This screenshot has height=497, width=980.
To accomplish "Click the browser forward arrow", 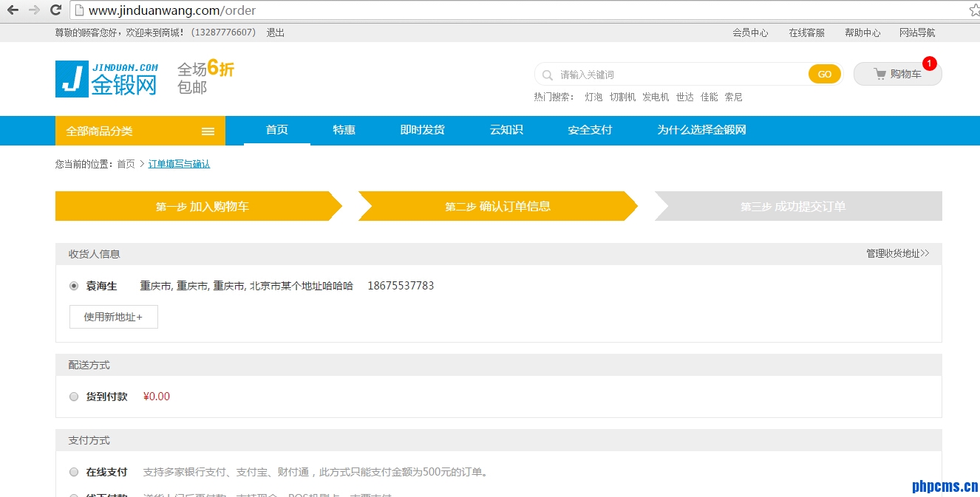I will tap(34, 10).
